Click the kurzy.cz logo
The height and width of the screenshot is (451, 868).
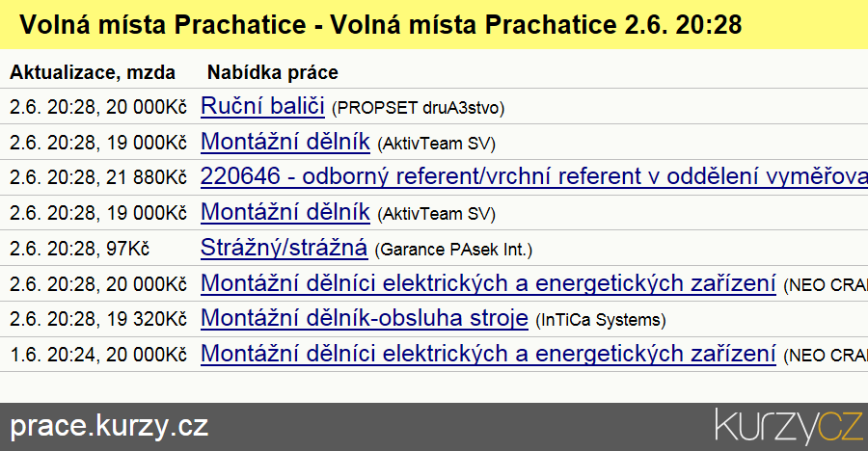[789, 426]
